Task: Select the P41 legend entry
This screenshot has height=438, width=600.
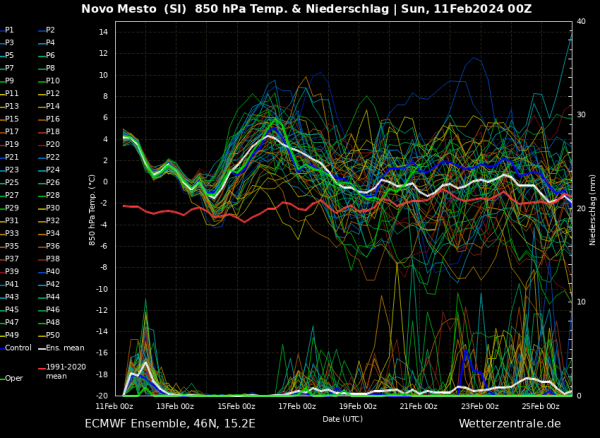Action: click(x=9, y=284)
